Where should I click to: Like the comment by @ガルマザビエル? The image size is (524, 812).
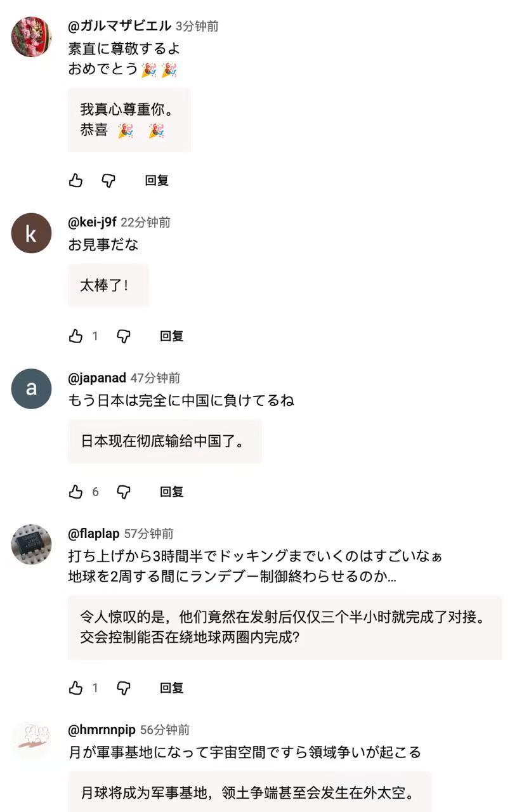tap(76, 181)
